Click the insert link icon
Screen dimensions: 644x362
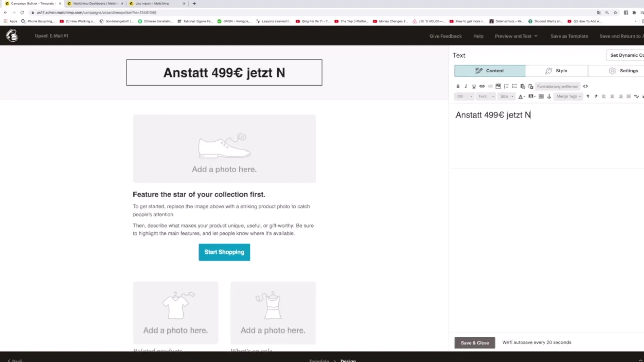482,86
